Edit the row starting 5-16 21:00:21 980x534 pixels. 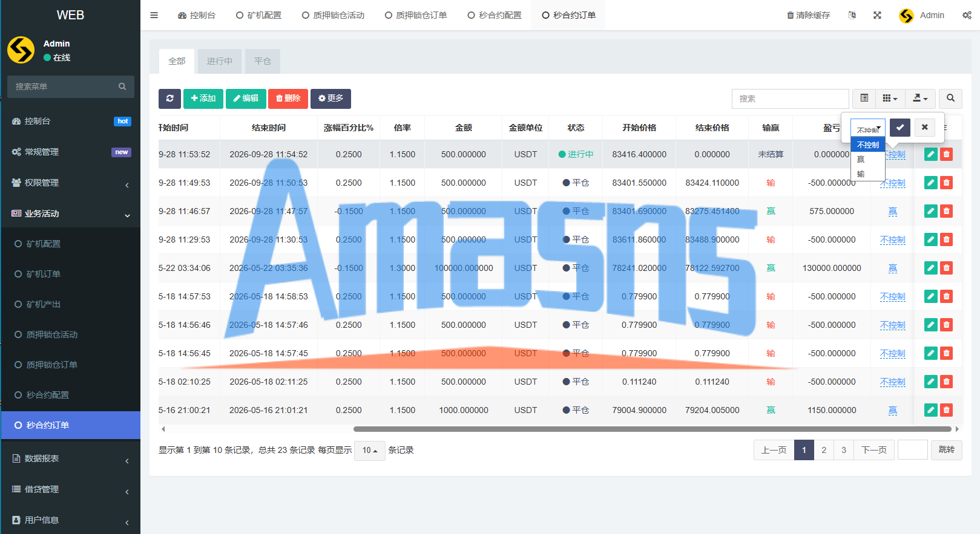point(931,410)
